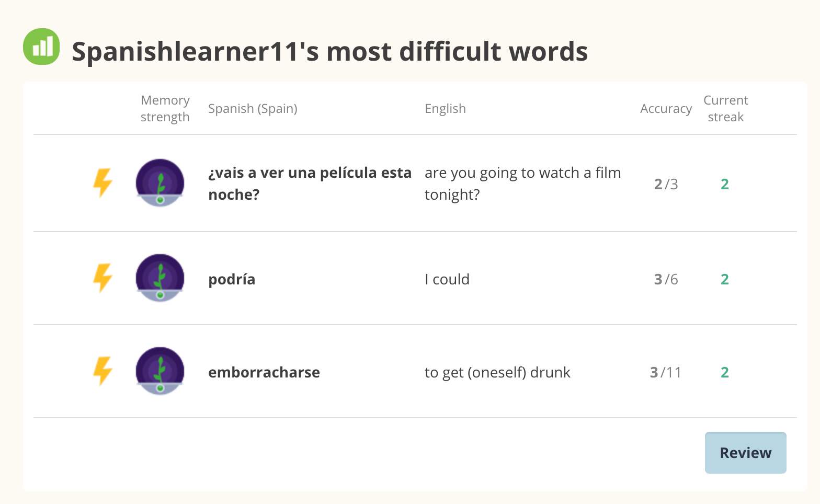Viewport: 820px width, 504px height.
Task: Click the "to get (oneself) drunk" translation
Action: [x=497, y=372]
